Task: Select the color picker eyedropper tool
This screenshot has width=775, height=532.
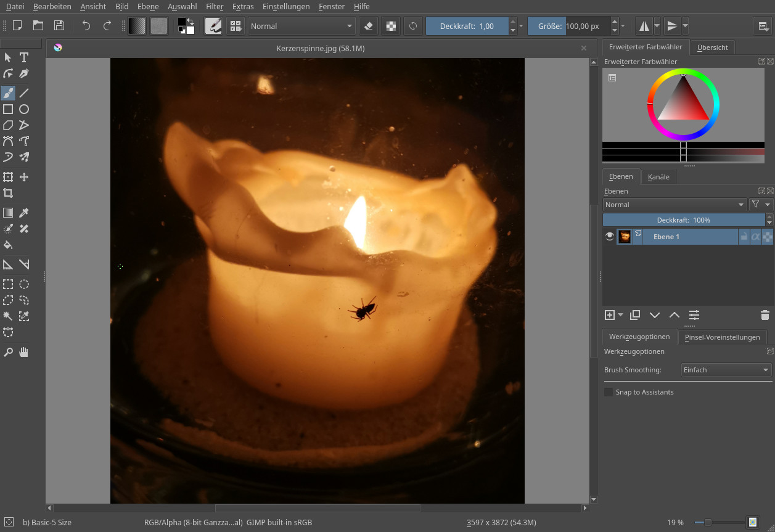Action: pyautogui.click(x=24, y=213)
